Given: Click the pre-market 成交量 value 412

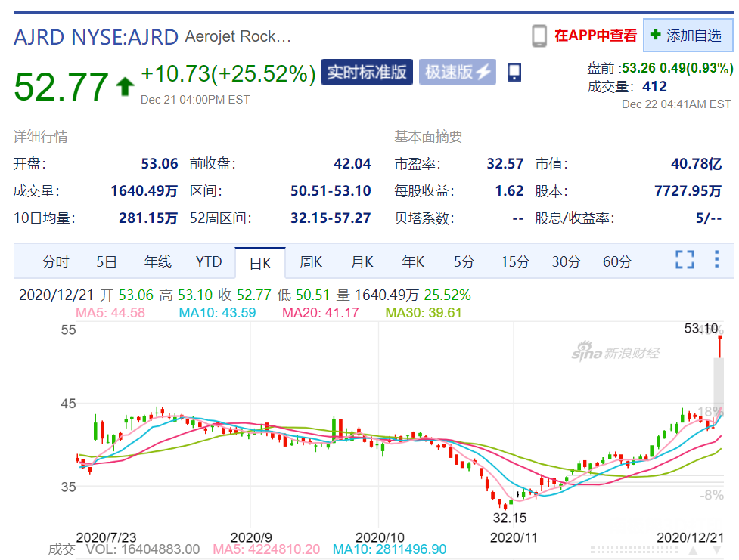Looking at the screenshot, I should 654,87.
